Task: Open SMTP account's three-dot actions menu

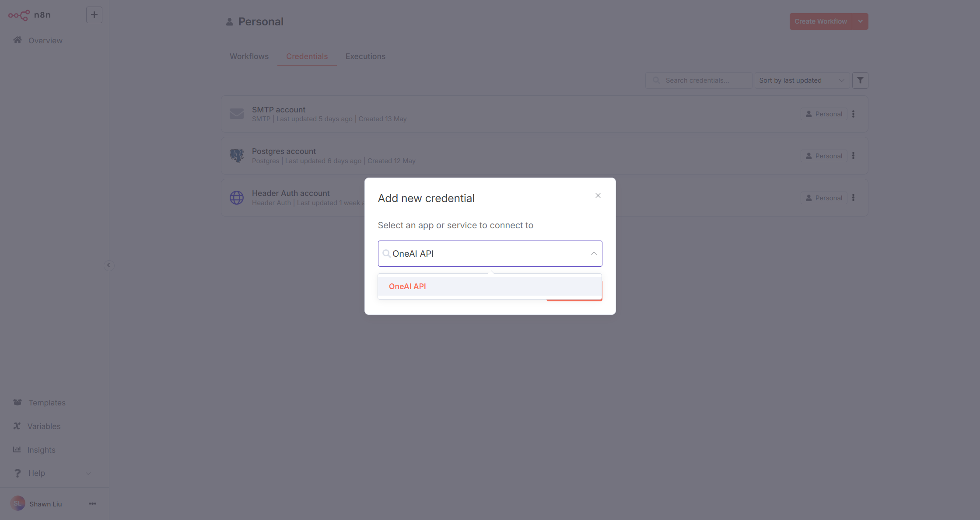Action: click(853, 114)
